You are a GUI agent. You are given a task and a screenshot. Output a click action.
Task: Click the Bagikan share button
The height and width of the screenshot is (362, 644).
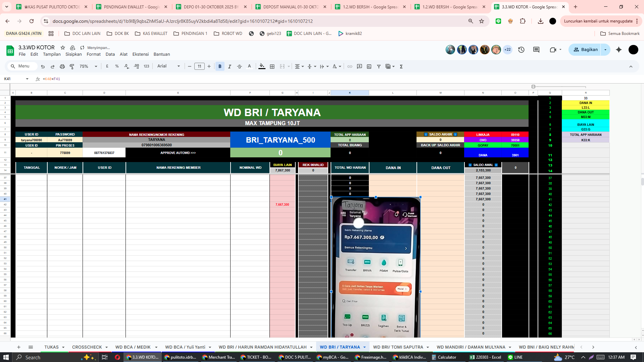point(585,50)
